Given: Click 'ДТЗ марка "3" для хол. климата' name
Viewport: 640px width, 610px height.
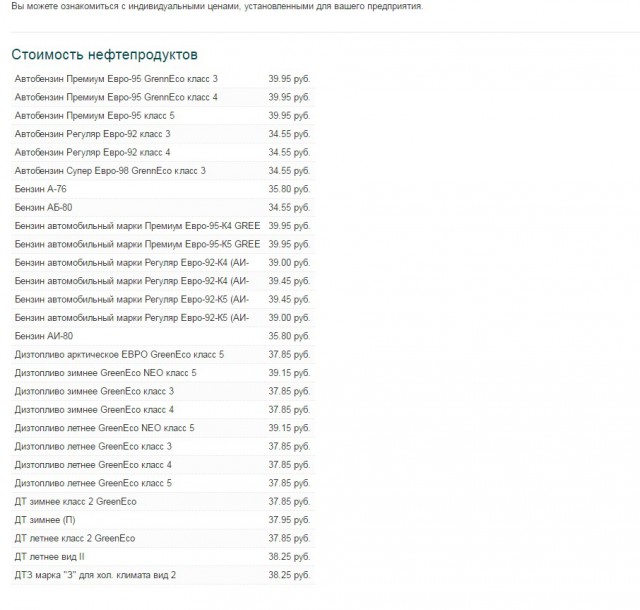Looking at the screenshot, I should [x=95, y=575].
